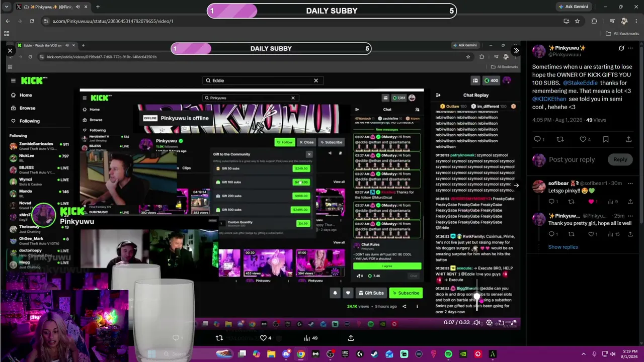Open the Chrome tab search dropdown

(6, 7)
